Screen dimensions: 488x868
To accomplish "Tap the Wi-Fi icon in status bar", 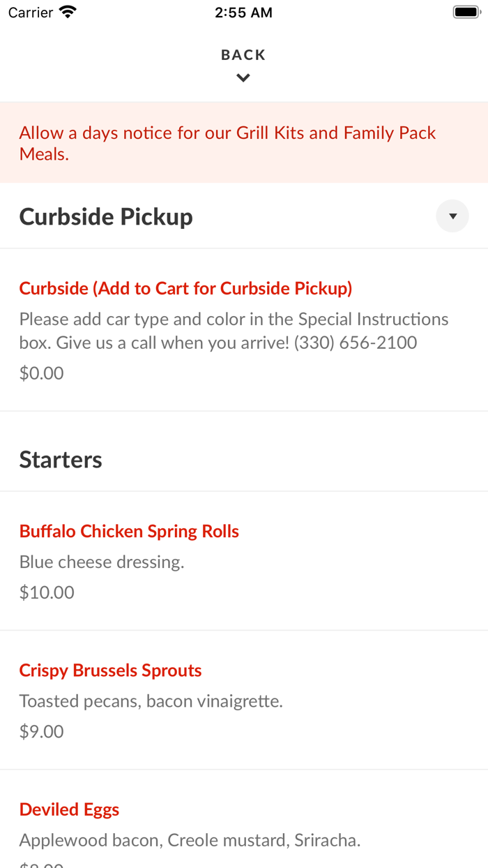I will [x=68, y=13].
